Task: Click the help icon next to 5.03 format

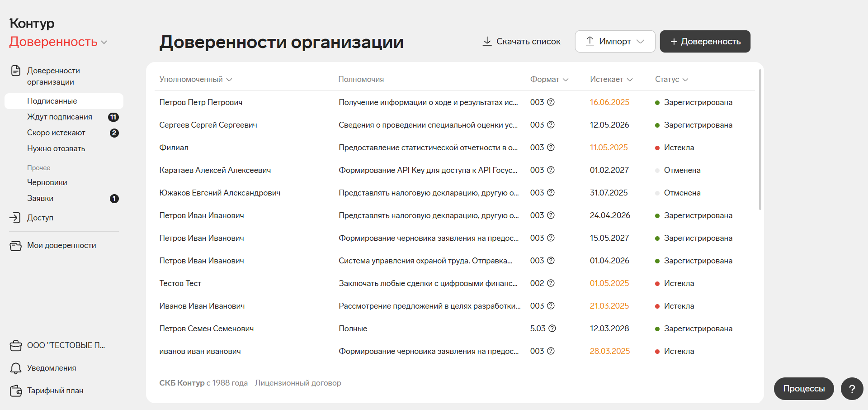Action: pos(552,329)
